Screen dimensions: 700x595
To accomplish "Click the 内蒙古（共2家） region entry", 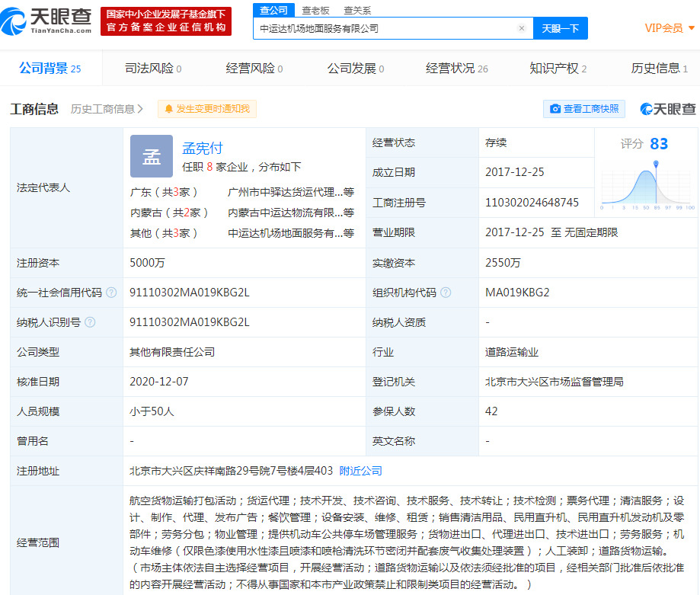I will (169, 213).
